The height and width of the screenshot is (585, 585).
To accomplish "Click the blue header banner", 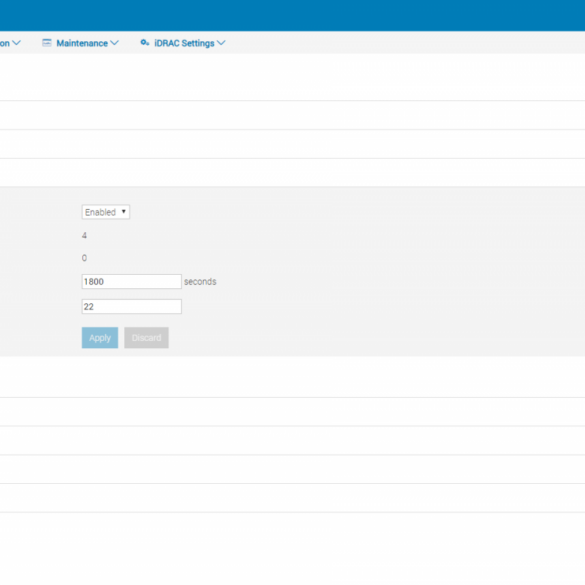I will tap(292, 15).
